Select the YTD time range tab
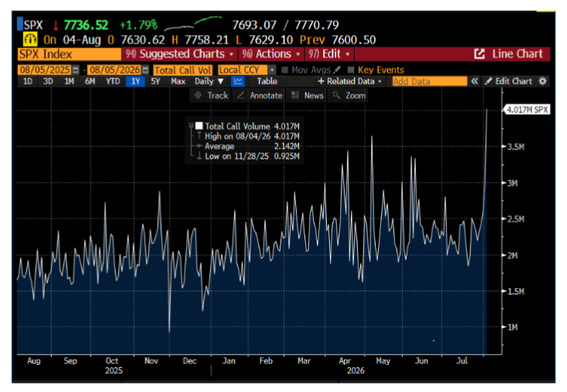Screen dimensions: 567x392 pos(113,81)
